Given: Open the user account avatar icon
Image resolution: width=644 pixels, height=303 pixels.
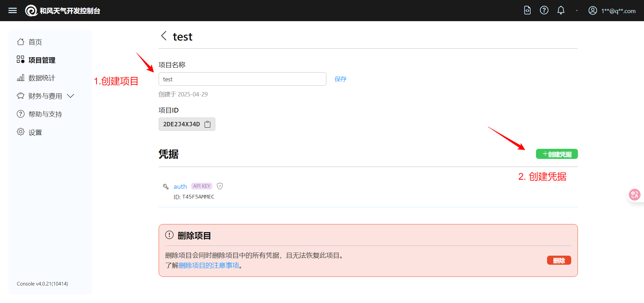Looking at the screenshot, I should pos(593,11).
